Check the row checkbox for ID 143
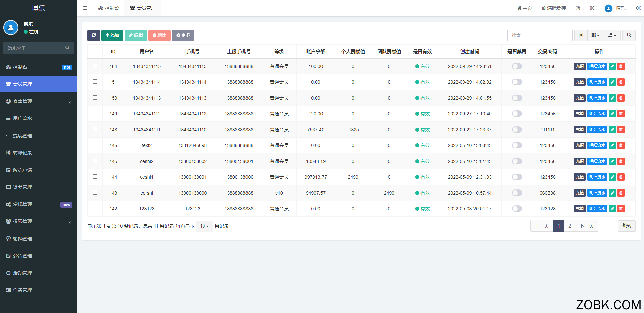644x313 pixels. pos(95,193)
